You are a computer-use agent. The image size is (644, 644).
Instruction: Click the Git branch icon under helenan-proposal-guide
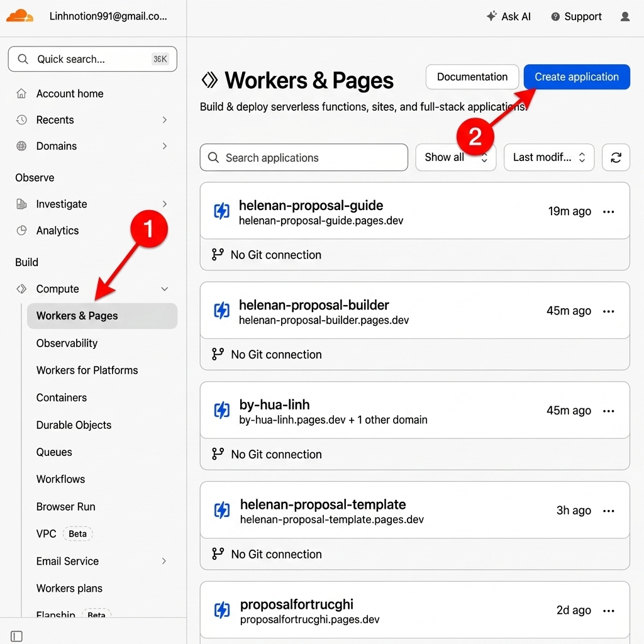pos(218,255)
